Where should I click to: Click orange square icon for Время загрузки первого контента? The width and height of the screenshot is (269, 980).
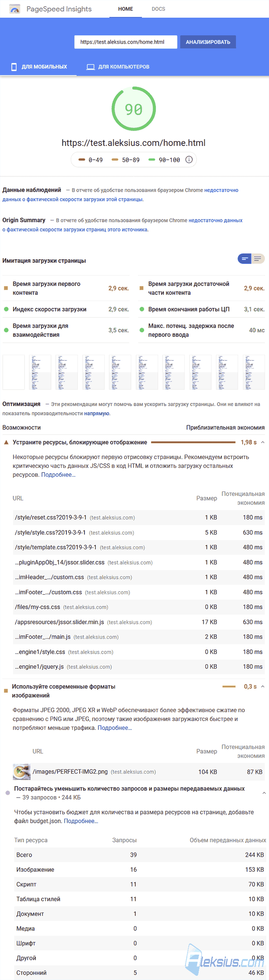point(6,288)
